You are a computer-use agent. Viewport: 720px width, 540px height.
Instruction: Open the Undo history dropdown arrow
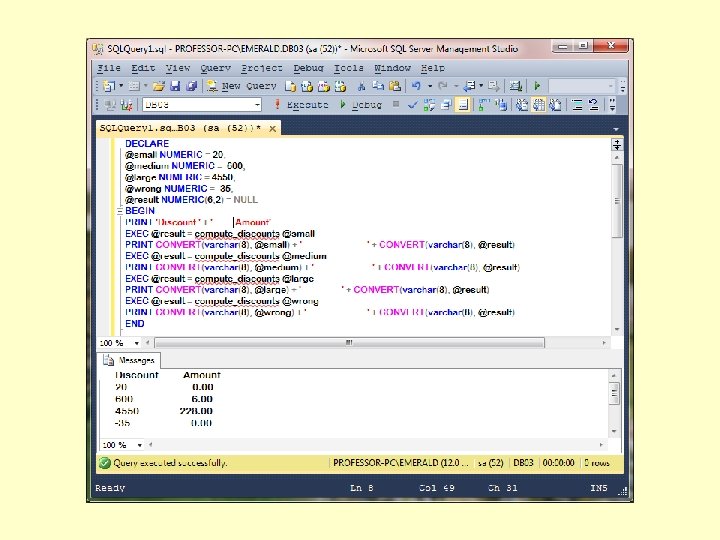point(430,86)
